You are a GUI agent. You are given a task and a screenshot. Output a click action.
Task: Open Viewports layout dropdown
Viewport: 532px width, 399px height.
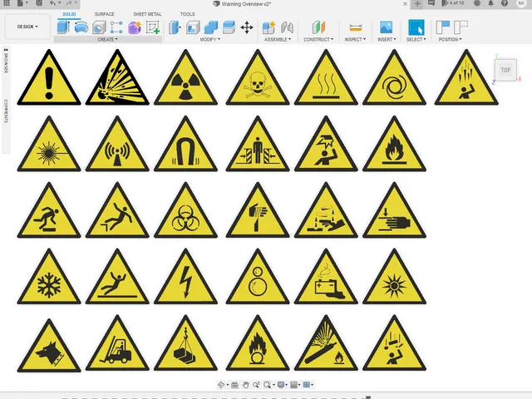pos(308,385)
